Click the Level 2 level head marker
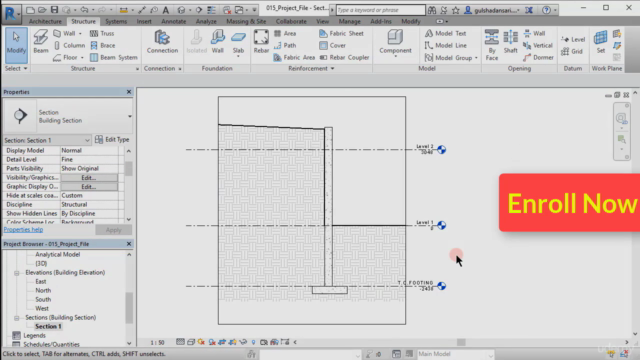Viewport: 640px width, 360px height. tap(441, 150)
